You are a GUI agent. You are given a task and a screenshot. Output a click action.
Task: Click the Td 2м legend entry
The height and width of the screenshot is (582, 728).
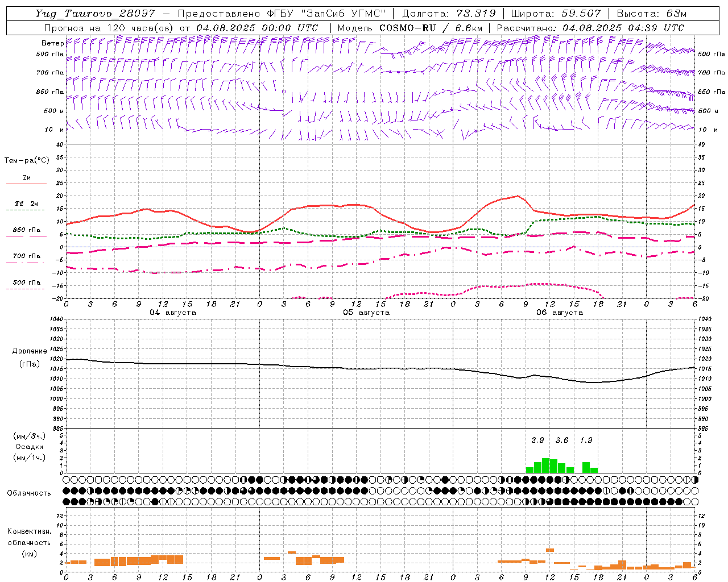coord(27,203)
